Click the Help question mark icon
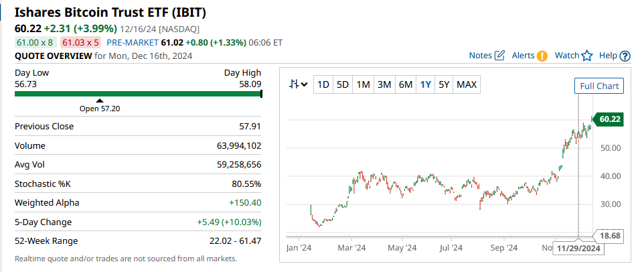Screen dimensions: 644x272 [x=625, y=56]
